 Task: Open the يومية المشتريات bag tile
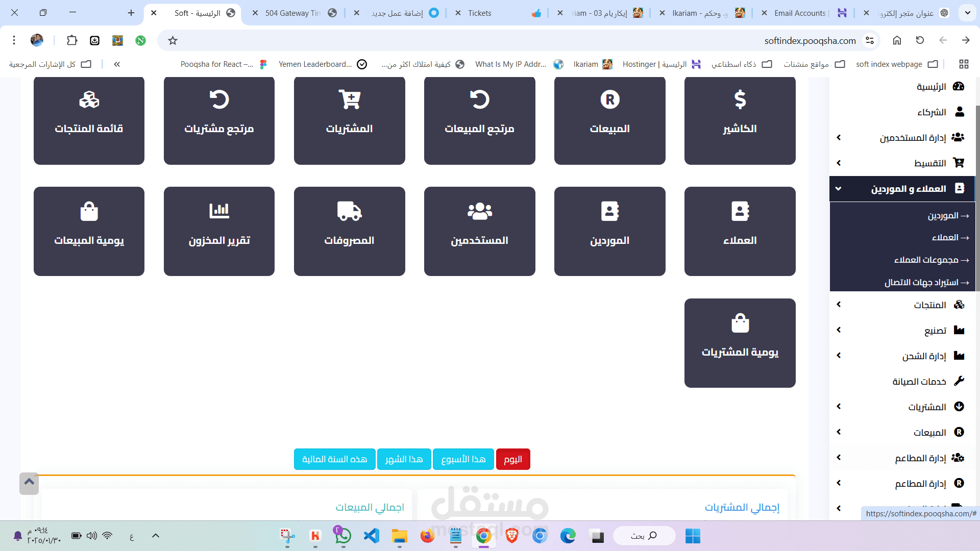click(x=740, y=343)
